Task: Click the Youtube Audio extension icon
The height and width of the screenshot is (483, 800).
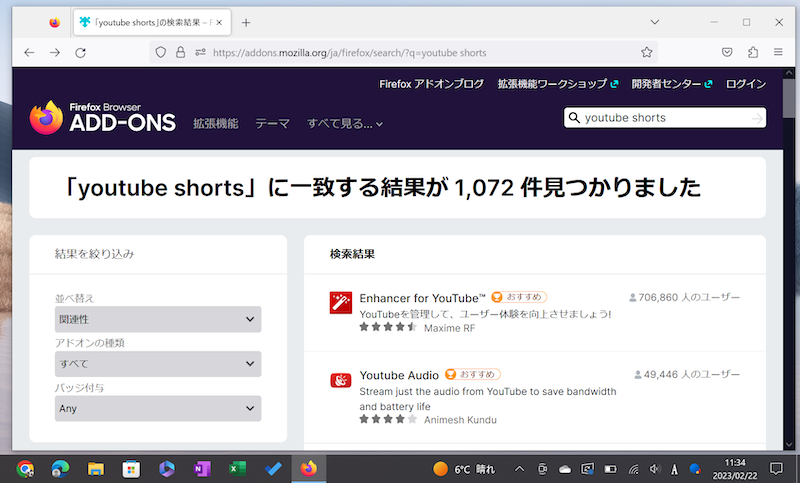Action: (341, 380)
